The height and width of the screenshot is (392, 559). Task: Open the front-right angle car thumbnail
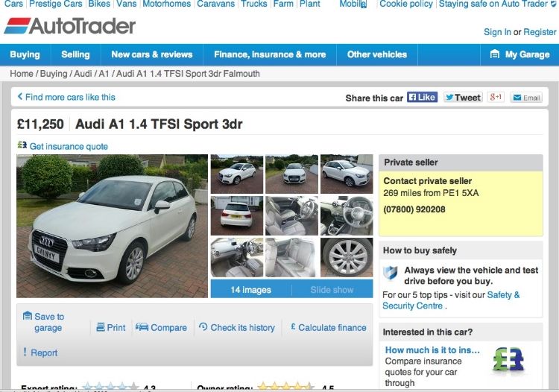(x=347, y=174)
